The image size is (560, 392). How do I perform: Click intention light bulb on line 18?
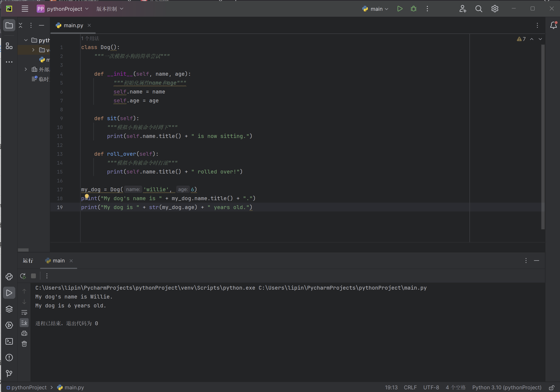tap(87, 196)
